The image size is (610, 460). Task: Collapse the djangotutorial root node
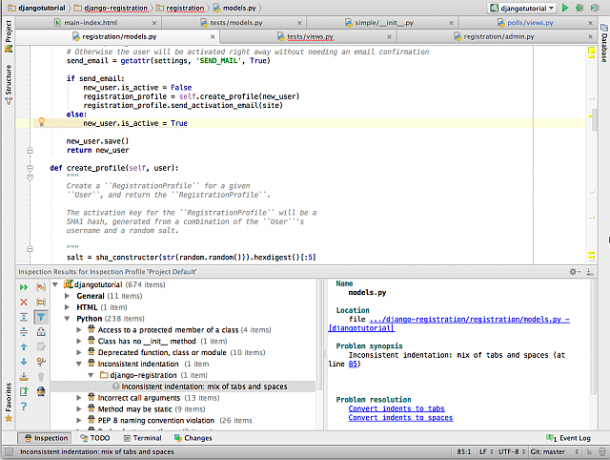click(56, 284)
